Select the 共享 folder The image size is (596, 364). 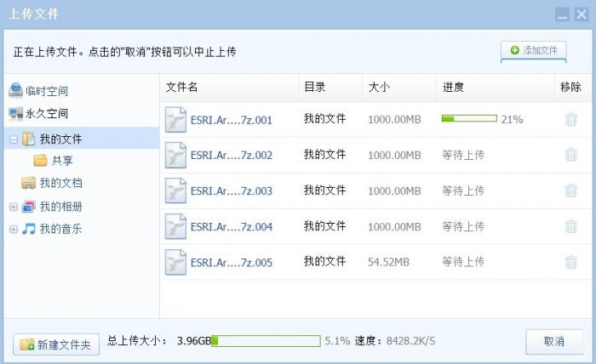point(61,161)
